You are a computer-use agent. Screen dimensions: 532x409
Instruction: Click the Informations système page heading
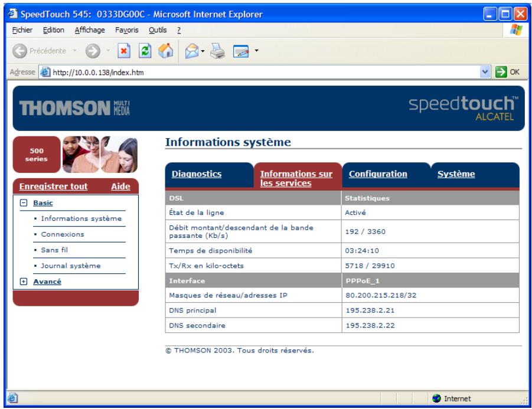click(228, 142)
